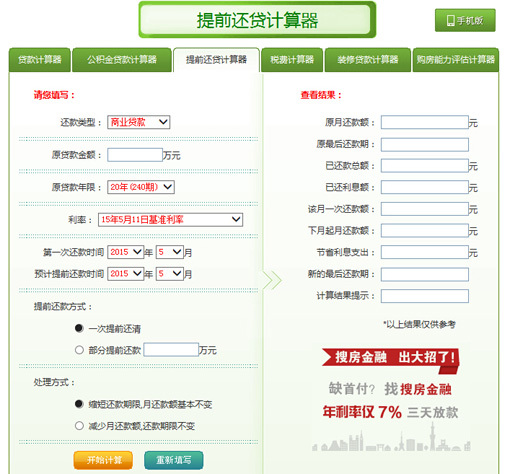Viewport: 510px width, 474px height.
Task: Click the 开始计算 orange button
Action: 103,460
